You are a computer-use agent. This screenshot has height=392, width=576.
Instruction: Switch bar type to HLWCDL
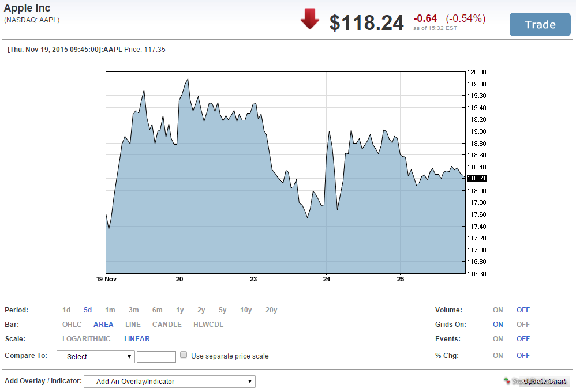click(x=208, y=325)
